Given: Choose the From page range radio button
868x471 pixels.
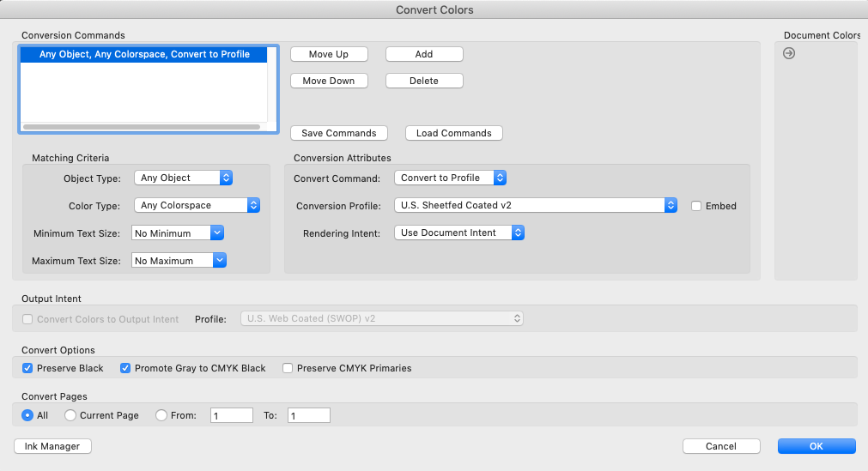Looking at the screenshot, I should pyautogui.click(x=161, y=415).
